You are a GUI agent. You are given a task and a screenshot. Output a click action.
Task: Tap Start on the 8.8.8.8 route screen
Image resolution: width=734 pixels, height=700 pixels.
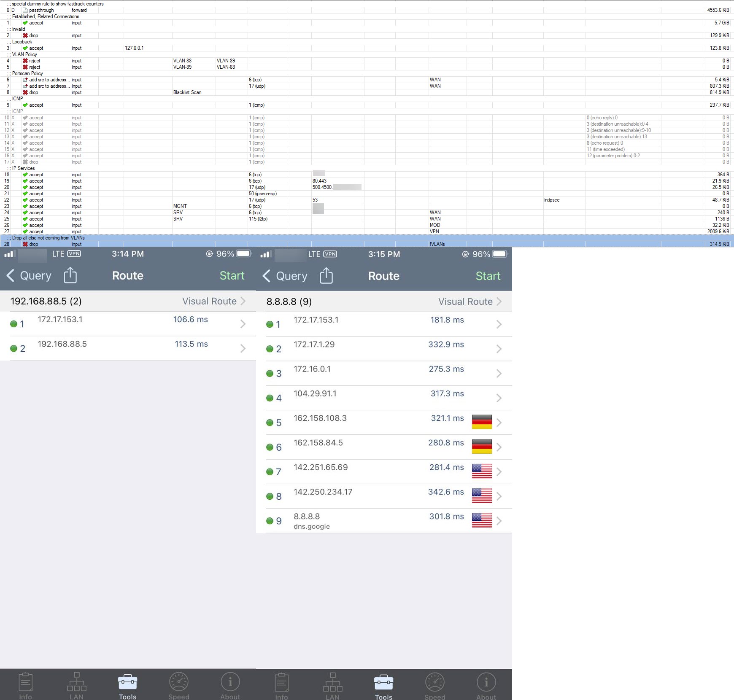coord(488,276)
